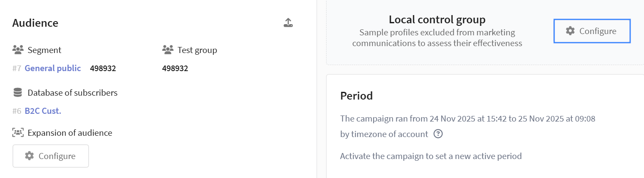
Task: Select the Test group count 498932
Action: pos(175,69)
